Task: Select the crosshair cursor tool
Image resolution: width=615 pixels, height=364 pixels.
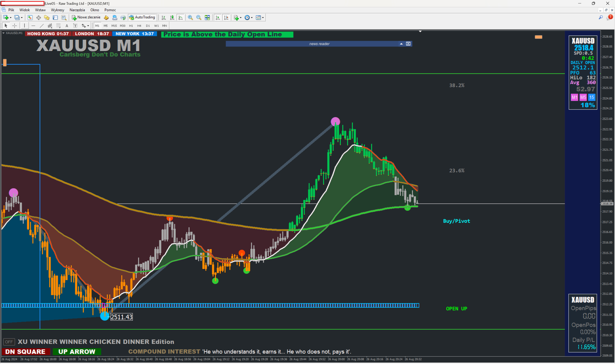Action: coord(14,26)
